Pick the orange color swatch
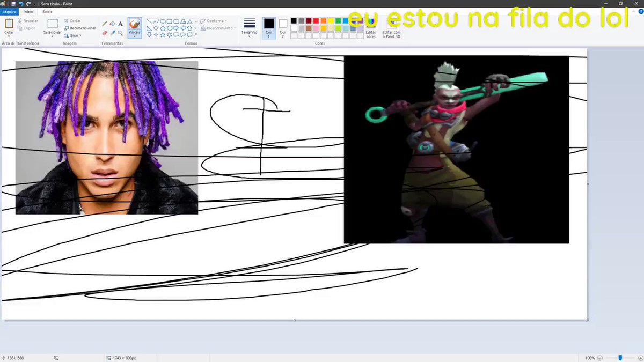Image resolution: width=644 pixels, height=362 pixels. pos(324,21)
